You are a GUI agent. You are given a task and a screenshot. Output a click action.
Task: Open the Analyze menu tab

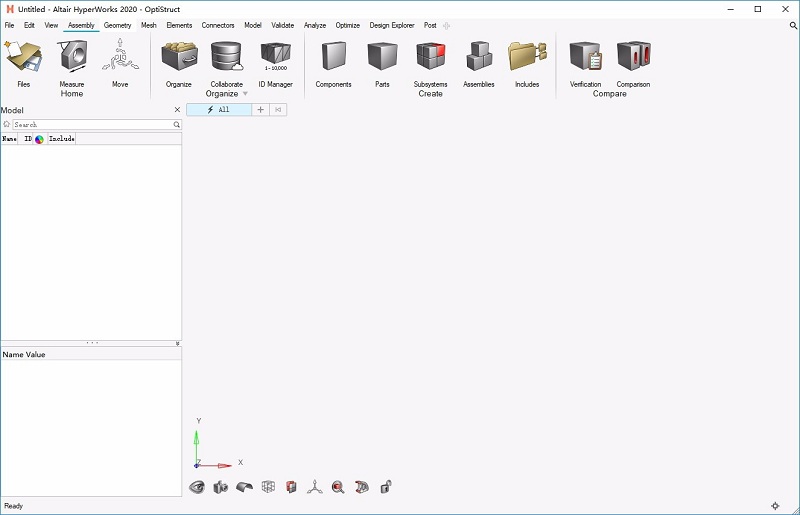[315, 25]
